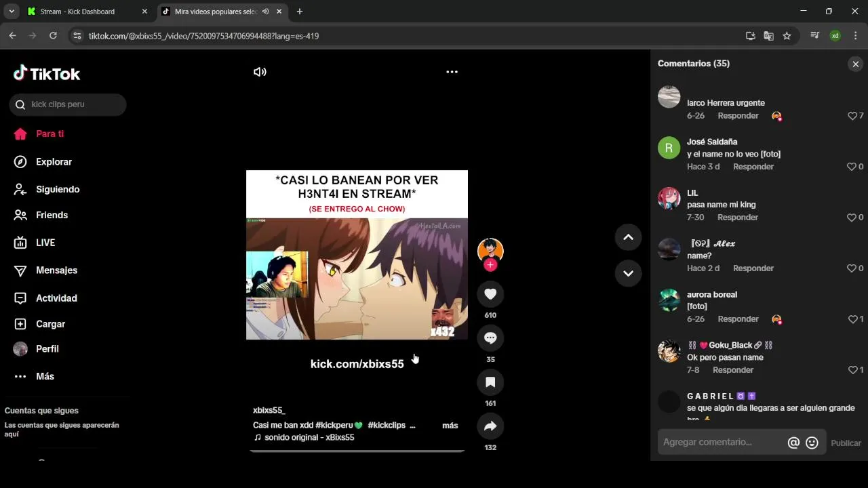Open comments with the speech bubble icon
Image resolution: width=868 pixels, height=488 pixels.
click(490, 338)
